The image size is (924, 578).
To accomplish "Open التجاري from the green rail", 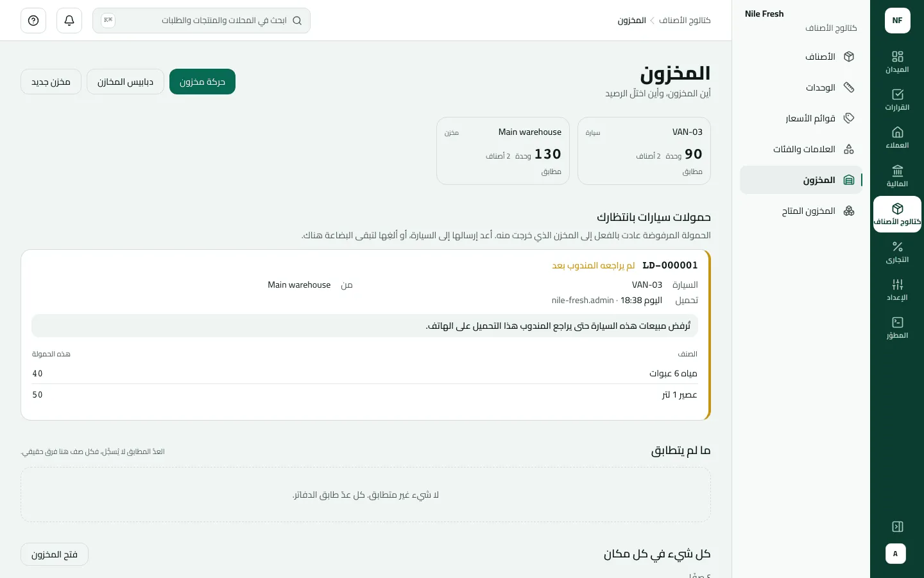I will [897, 252].
